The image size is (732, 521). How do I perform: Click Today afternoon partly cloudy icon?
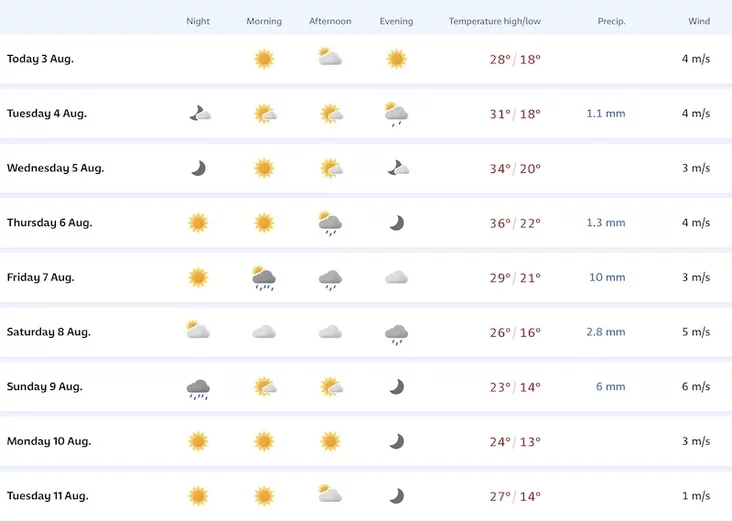(330, 56)
